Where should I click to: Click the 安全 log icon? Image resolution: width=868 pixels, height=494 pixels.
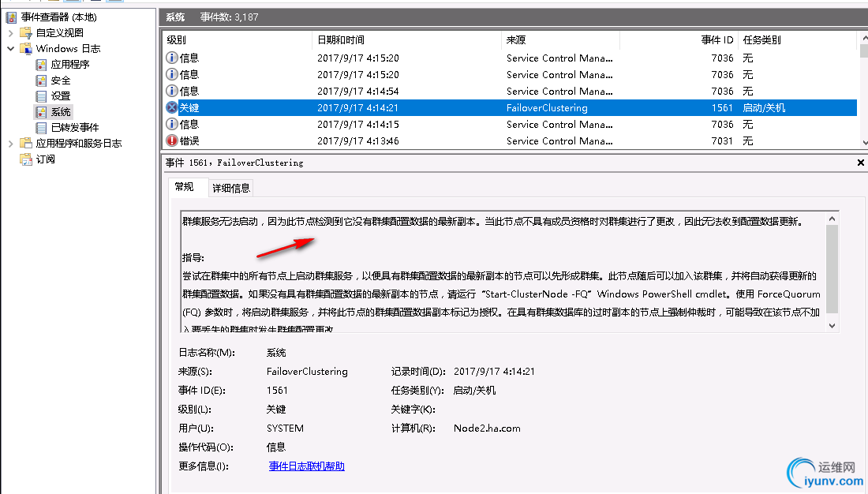[41, 80]
